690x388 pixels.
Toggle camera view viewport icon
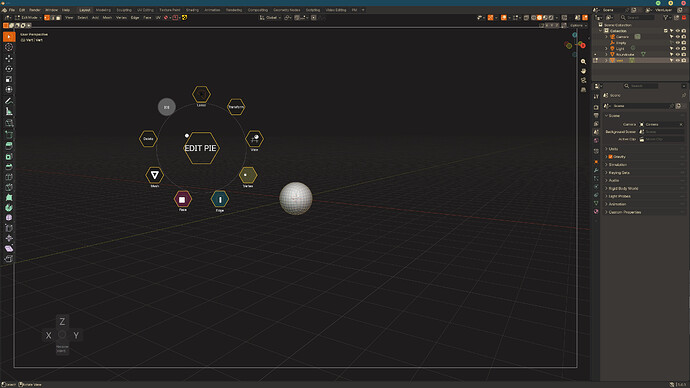pyautogui.click(x=584, y=80)
